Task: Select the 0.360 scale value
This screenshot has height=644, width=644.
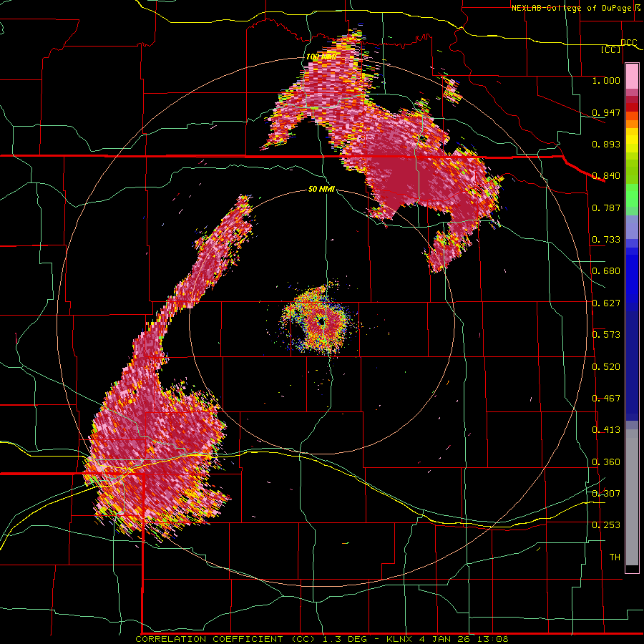Action: [x=606, y=462]
